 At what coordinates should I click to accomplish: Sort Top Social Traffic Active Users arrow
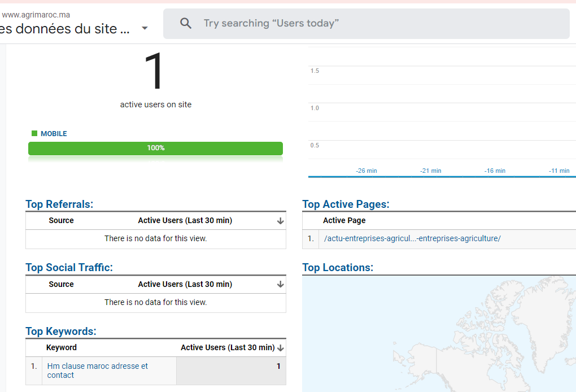280,284
